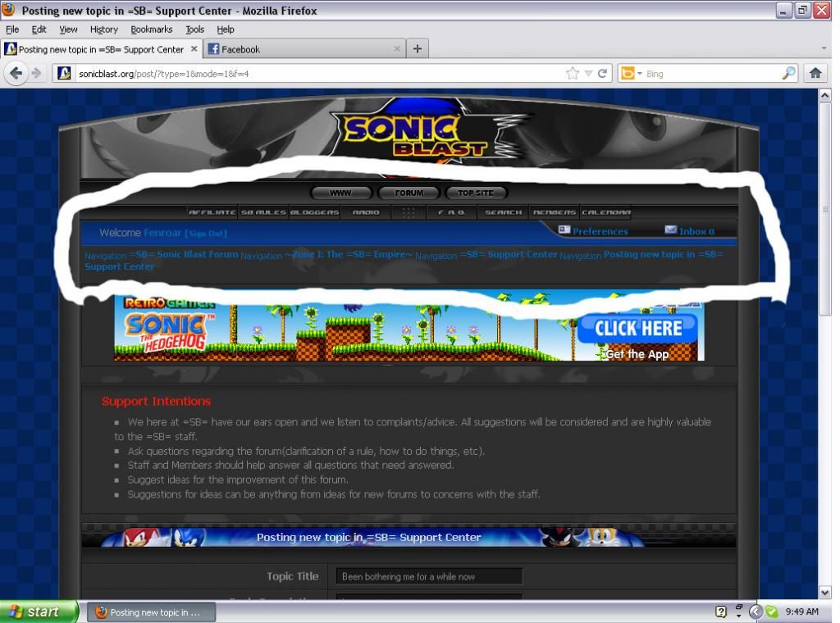Open the SB Rules navigation button
840x623 pixels.
click(x=263, y=212)
